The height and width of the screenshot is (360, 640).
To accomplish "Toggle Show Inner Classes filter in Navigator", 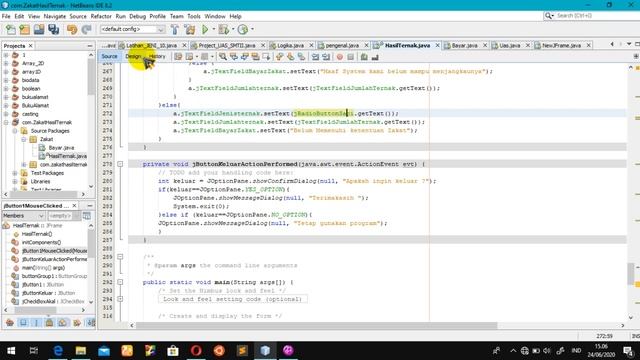I will [62, 322].
